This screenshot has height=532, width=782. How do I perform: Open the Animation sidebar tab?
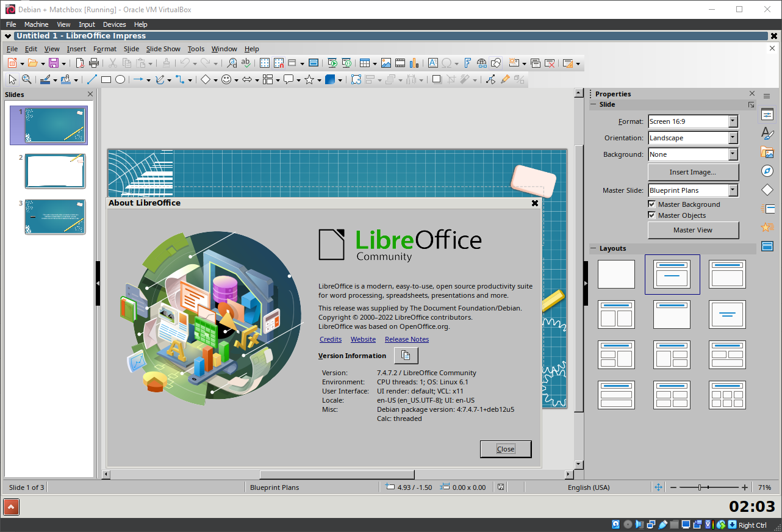click(x=767, y=227)
